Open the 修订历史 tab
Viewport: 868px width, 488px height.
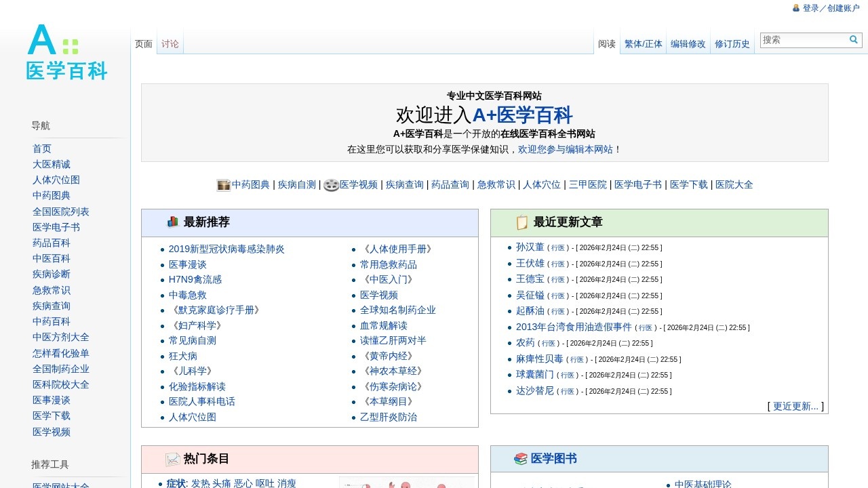tap(732, 43)
